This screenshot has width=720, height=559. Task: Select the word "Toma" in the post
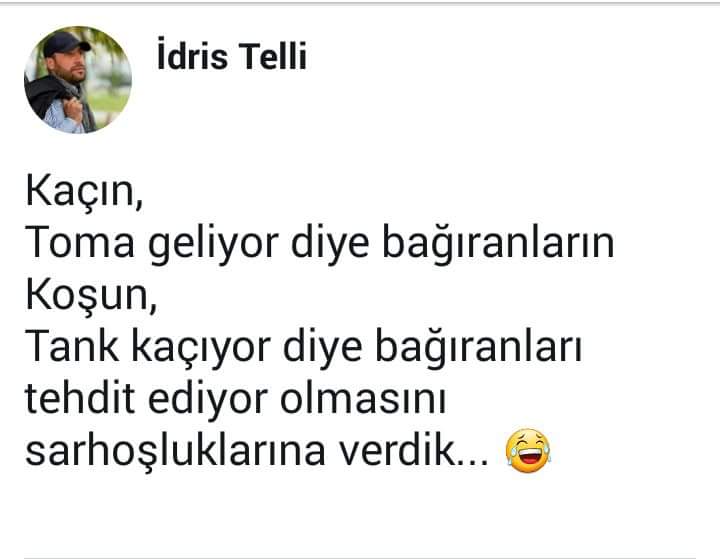(x=80, y=242)
